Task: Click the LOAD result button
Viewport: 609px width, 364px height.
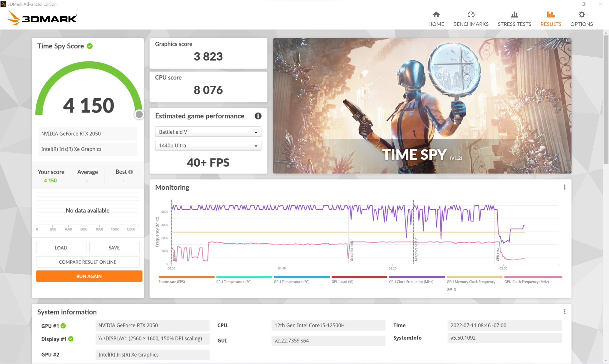Action: (61, 248)
